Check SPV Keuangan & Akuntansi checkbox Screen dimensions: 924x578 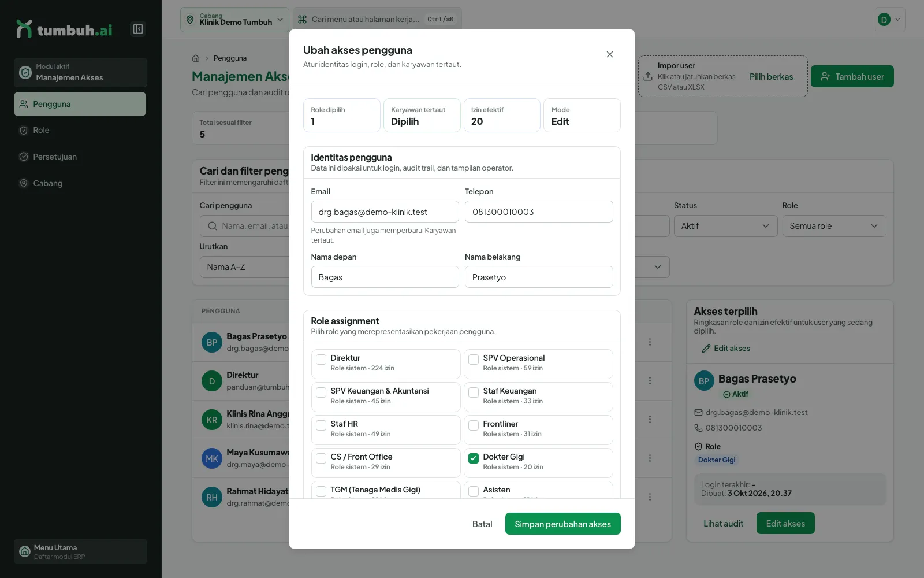click(321, 392)
